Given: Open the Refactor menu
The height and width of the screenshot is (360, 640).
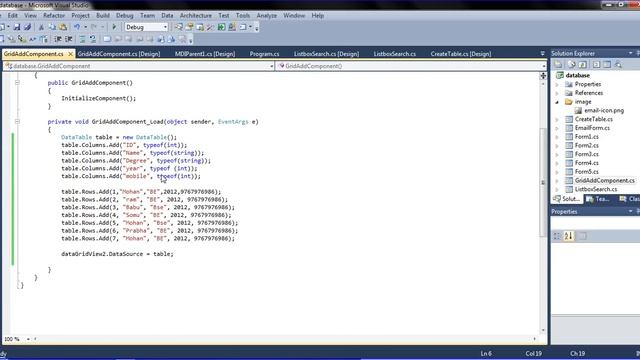Looking at the screenshot, I should pyautogui.click(x=54, y=16).
